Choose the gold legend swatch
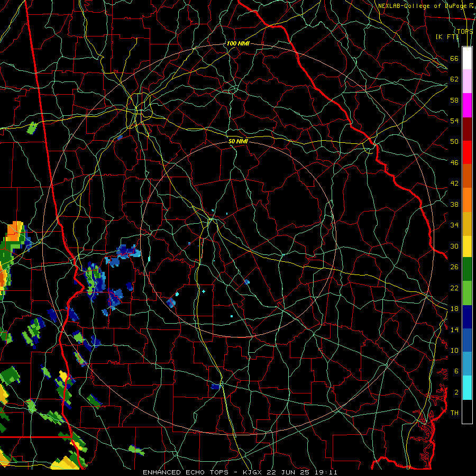The height and width of the screenshot is (476, 476). click(x=467, y=224)
